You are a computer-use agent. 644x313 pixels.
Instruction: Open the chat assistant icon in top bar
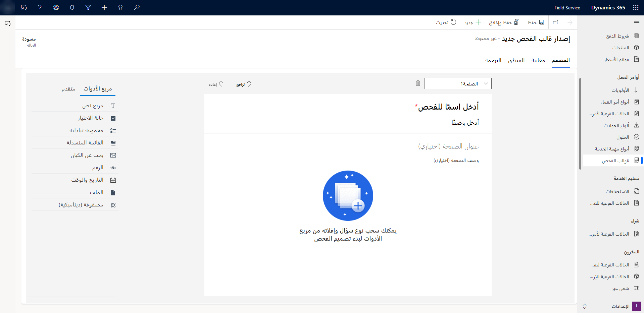coord(24,7)
